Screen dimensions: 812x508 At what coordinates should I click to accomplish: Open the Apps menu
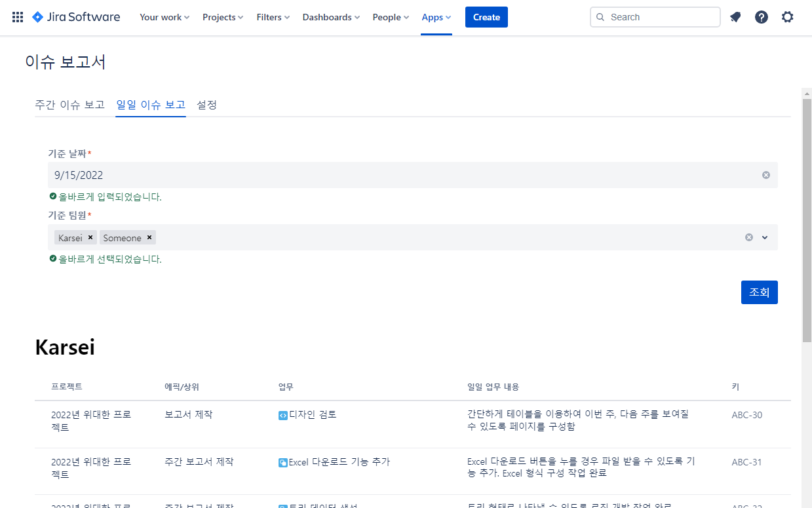pos(436,17)
